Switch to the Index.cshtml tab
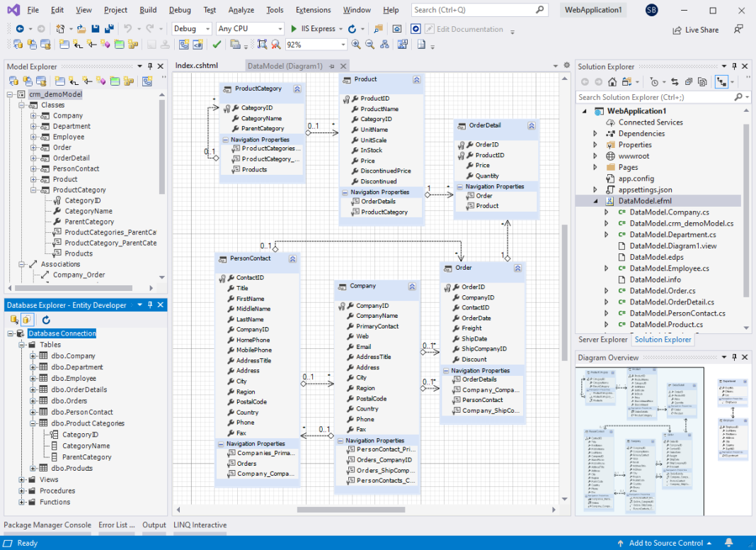756x550 pixels. coord(195,64)
